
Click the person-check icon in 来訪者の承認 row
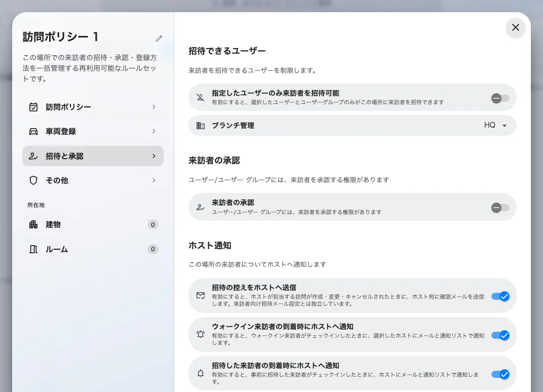201,207
